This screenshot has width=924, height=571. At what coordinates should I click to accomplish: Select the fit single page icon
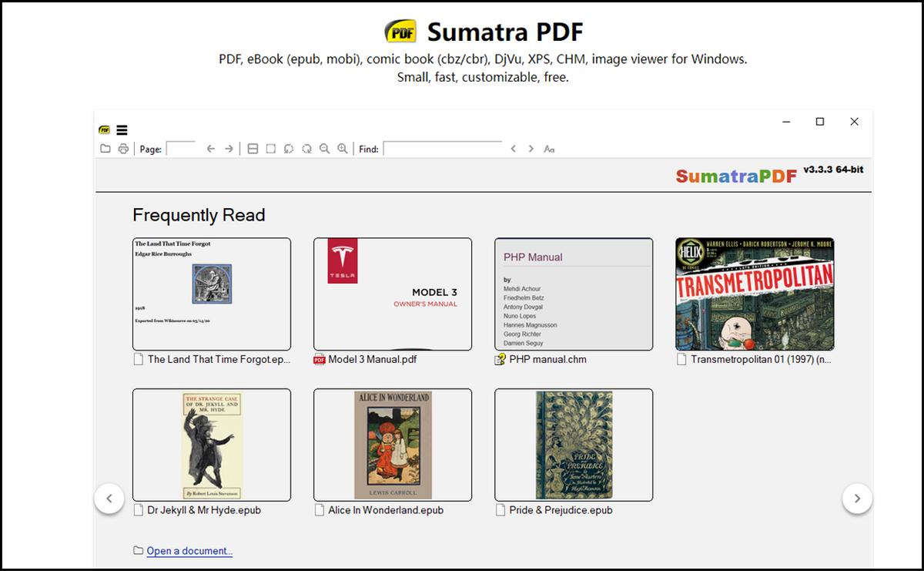click(270, 149)
